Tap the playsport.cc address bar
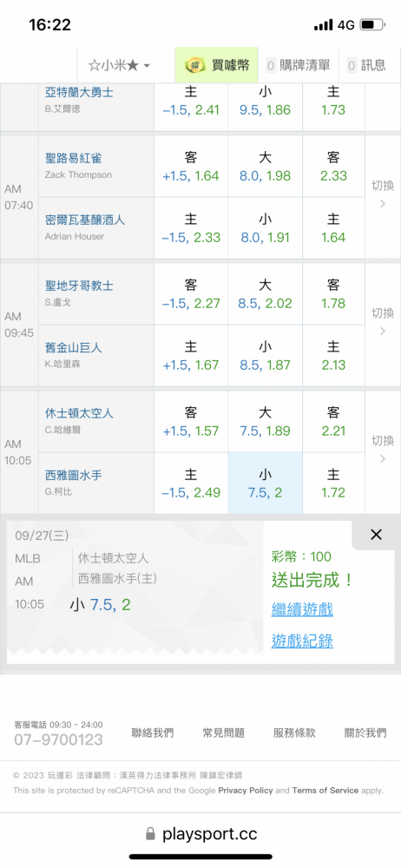The width and height of the screenshot is (401, 868). [200, 833]
